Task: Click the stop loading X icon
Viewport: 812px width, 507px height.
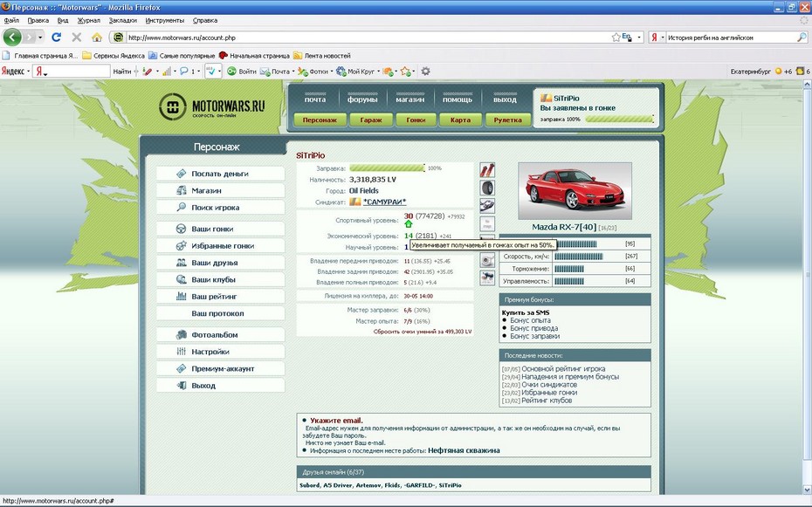Action: click(x=77, y=38)
